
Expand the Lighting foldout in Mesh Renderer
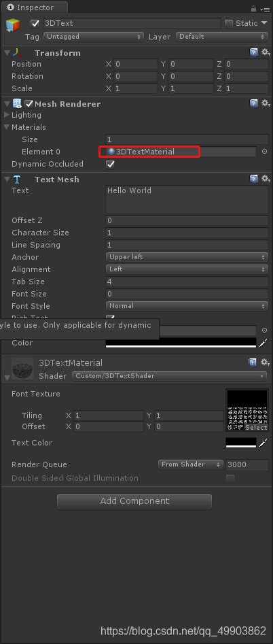[6, 115]
